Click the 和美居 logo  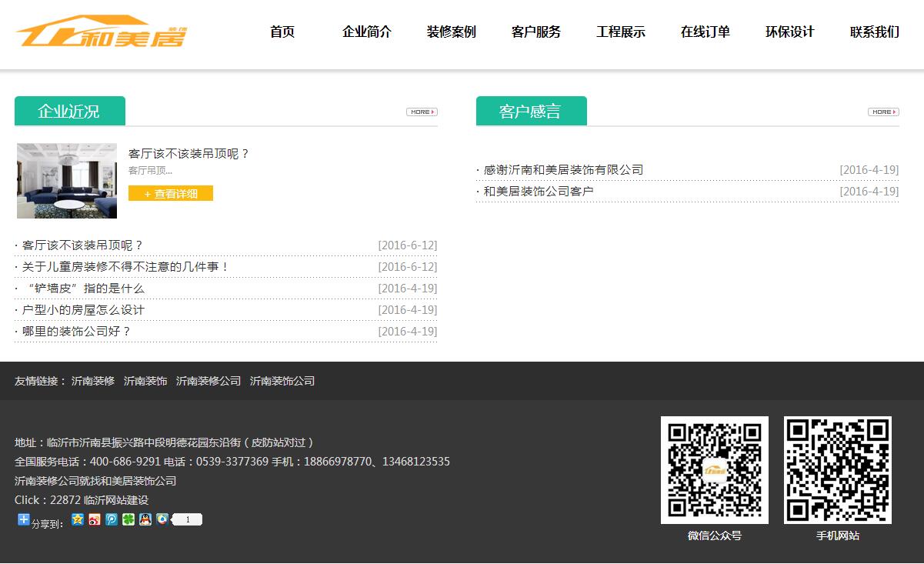coord(101,32)
